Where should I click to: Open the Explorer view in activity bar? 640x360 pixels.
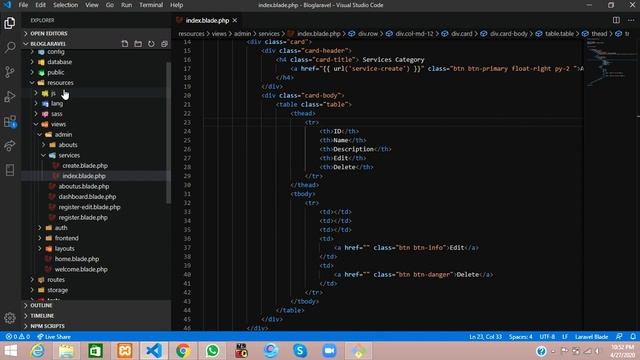tap(10, 23)
